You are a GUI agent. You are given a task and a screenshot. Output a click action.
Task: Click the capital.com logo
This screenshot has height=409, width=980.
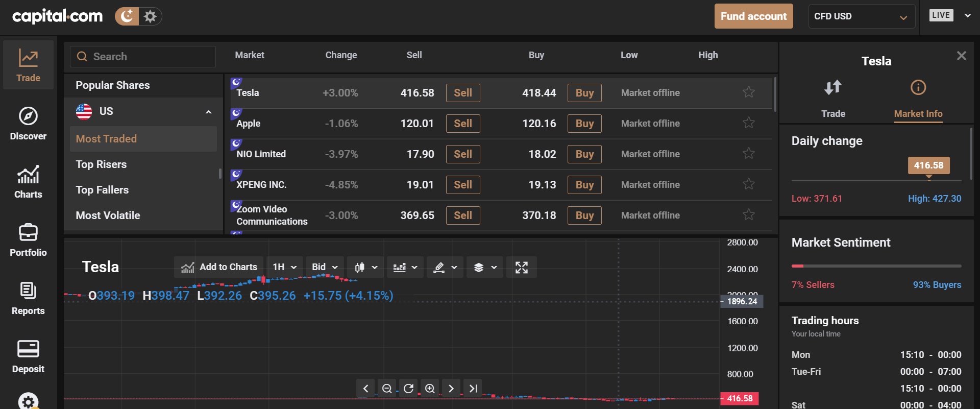pos(58,16)
